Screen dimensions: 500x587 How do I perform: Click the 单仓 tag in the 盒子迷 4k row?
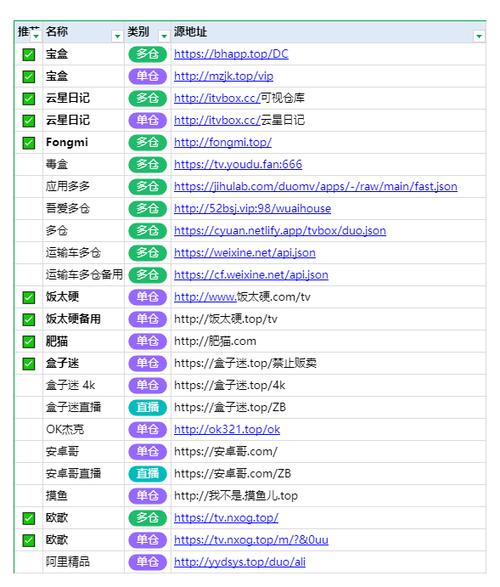coord(147,386)
